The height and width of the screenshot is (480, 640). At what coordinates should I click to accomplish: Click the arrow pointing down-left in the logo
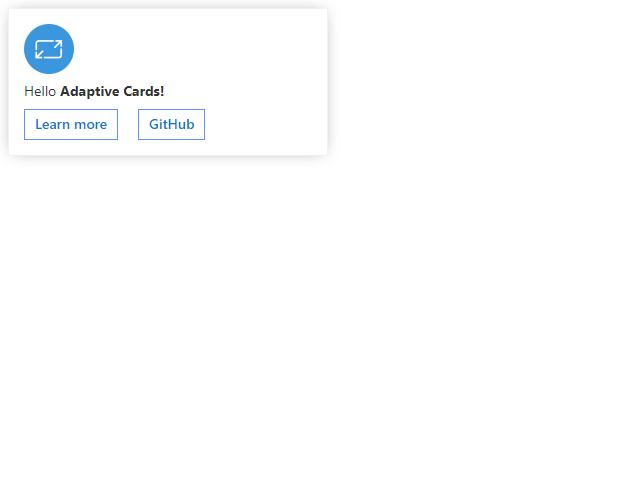[x=40, y=54]
